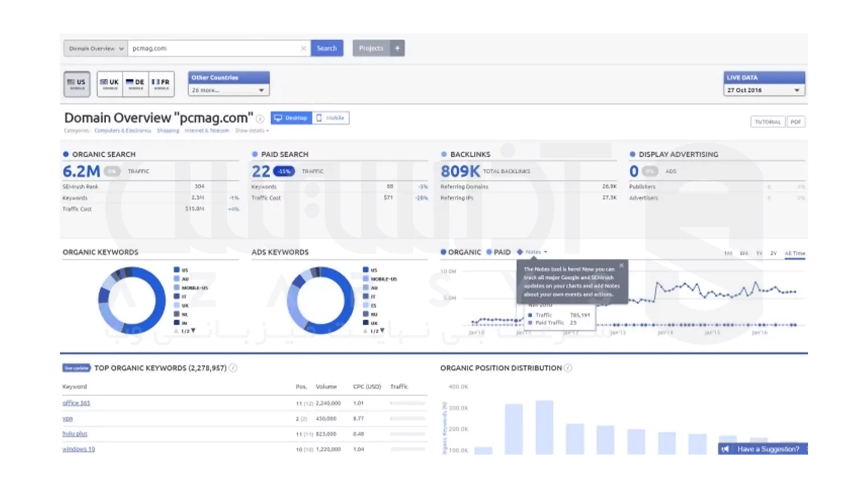Click info icon beside Domain Overview title

coord(260,119)
